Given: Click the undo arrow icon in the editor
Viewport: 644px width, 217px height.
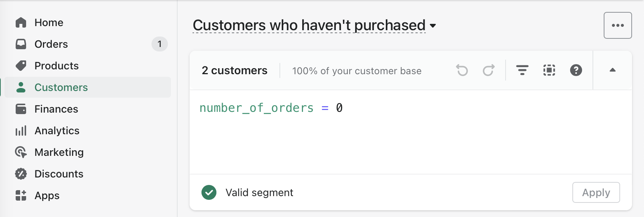Looking at the screenshot, I should (x=462, y=70).
